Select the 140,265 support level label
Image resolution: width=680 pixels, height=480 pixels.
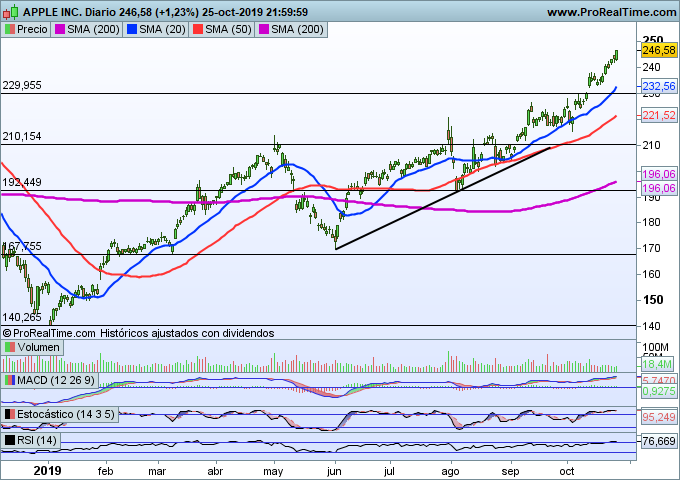pyautogui.click(x=22, y=317)
